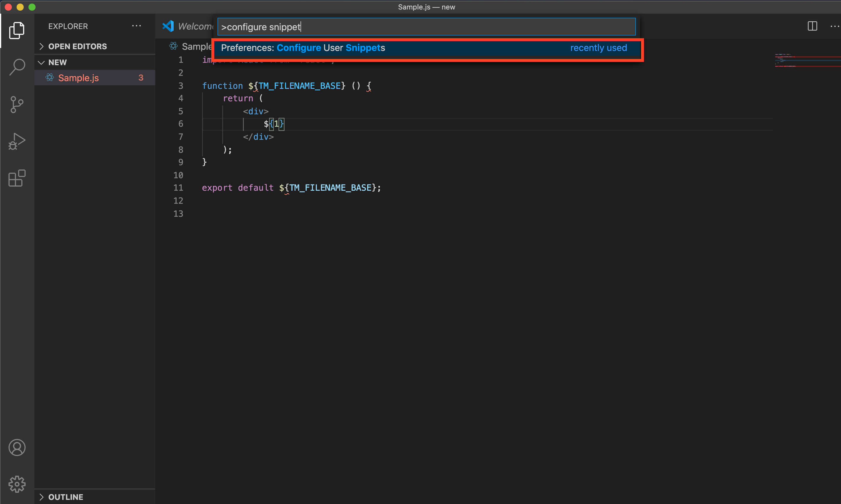
Task: Click the recently used label
Action: coord(598,48)
